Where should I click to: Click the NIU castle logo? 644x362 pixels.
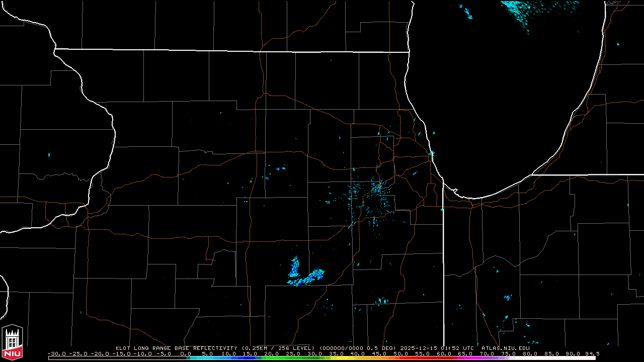pos(12,342)
